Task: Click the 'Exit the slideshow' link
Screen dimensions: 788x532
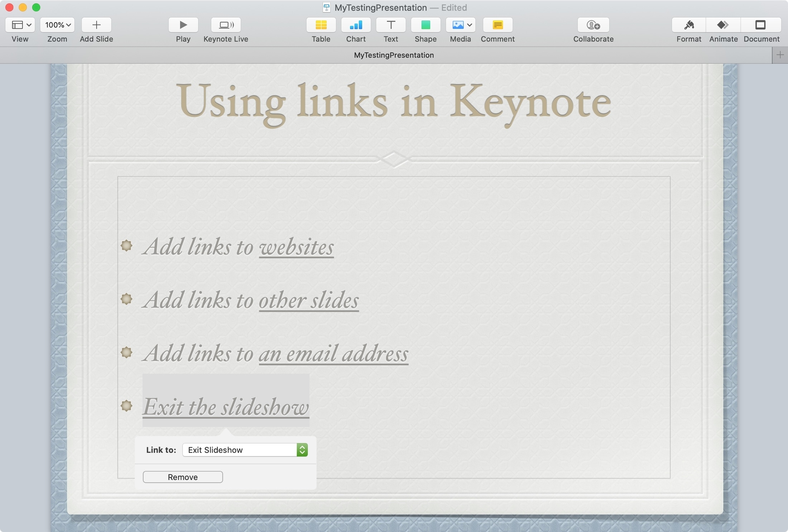Action: coord(226,407)
